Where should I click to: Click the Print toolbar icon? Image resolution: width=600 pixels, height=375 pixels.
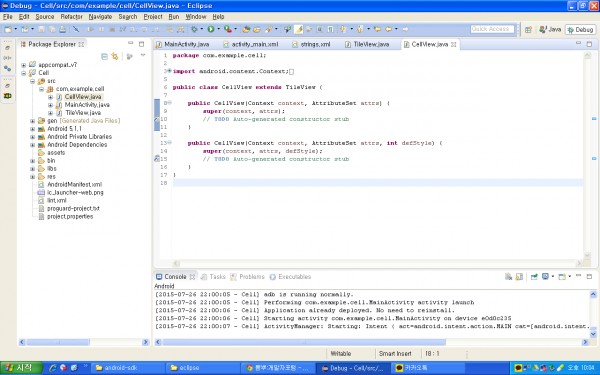pos(62,29)
